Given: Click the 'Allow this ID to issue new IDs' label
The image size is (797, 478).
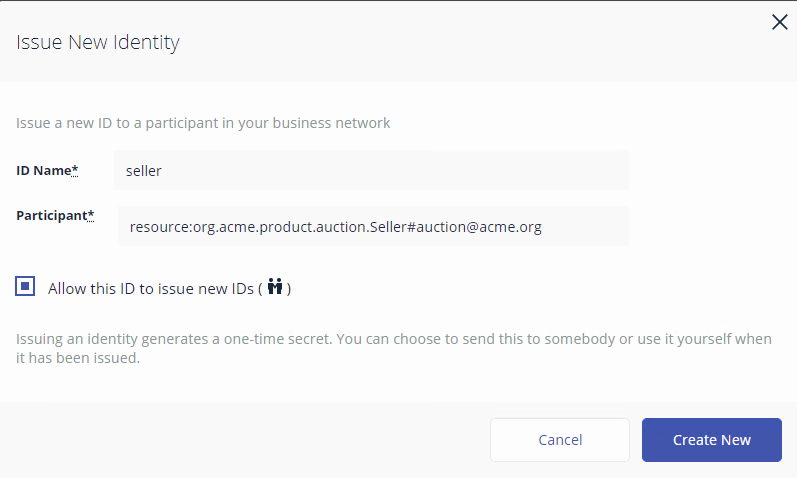Looking at the screenshot, I should pos(150,289).
